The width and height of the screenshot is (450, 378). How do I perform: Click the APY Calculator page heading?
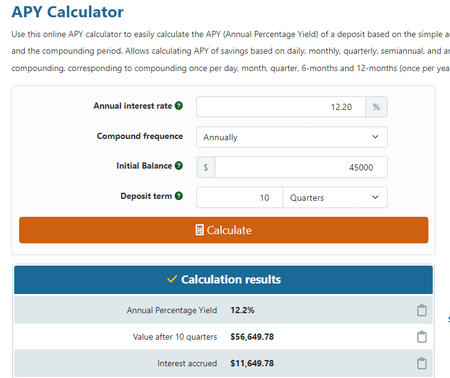[x=68, y=12]
